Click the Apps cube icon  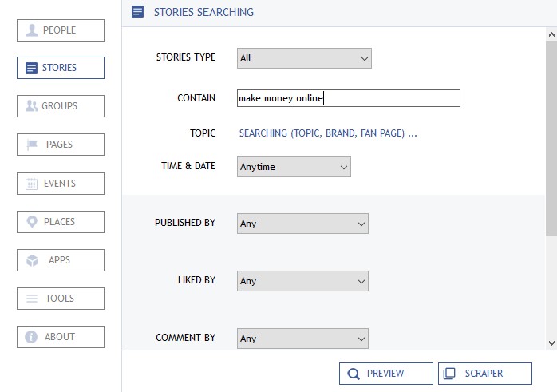coord(32,260)
